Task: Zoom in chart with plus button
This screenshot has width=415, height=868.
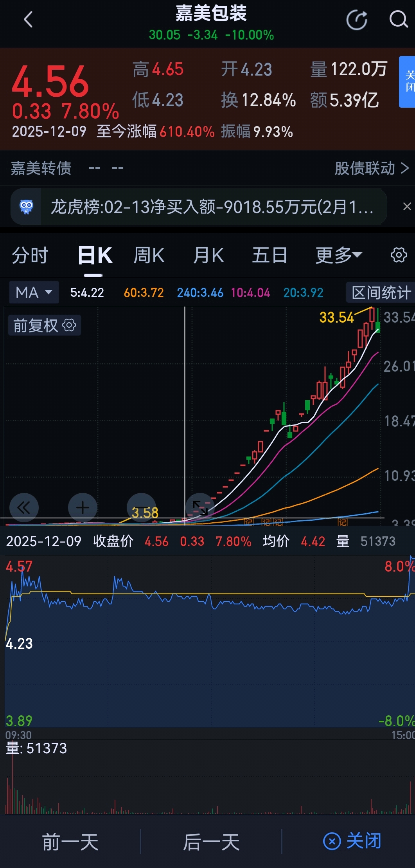Action: click(x=83, y=508)
